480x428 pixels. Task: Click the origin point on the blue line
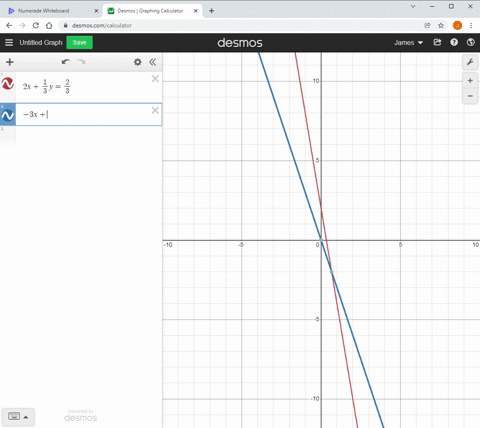click(x=321, y=240)
